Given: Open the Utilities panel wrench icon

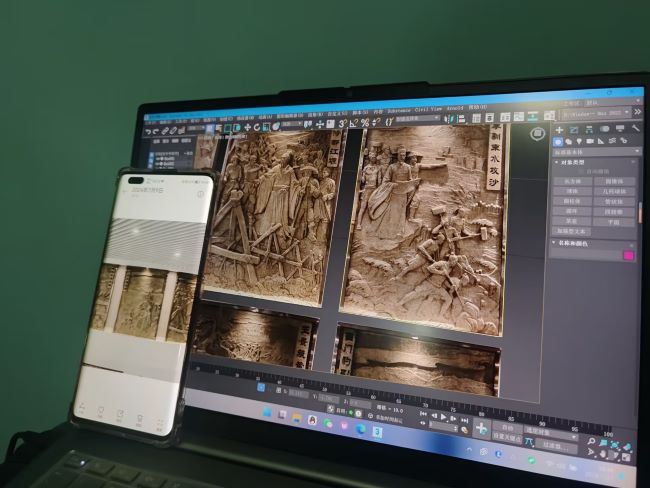Looking at the screenshot, I should [635, 129].
